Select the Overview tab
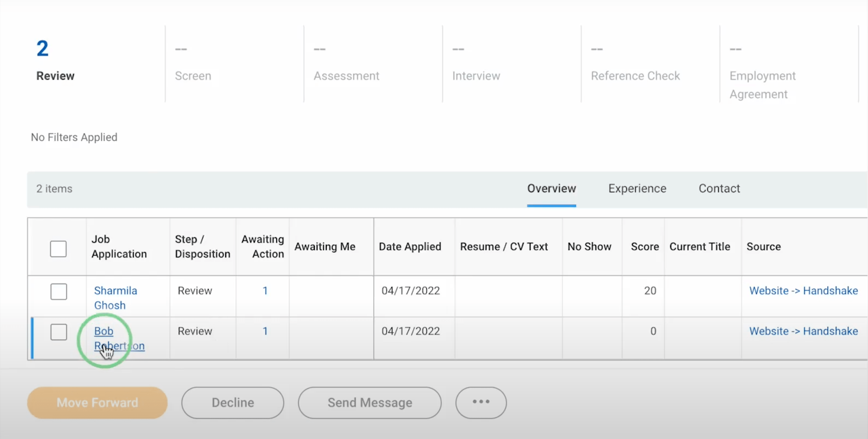The width and height of the screenshot is (868, 439). coord(551,189)
